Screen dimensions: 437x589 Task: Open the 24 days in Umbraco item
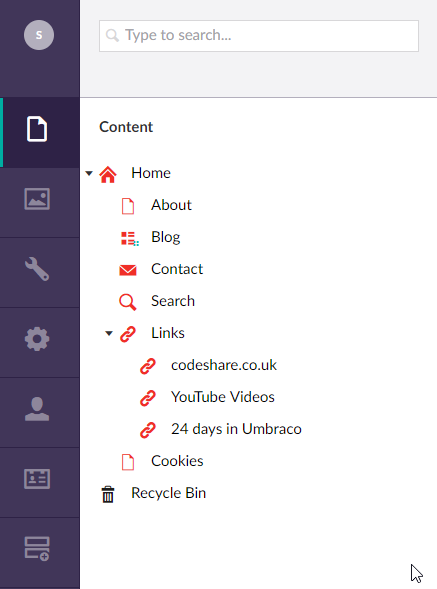(236, 429)
